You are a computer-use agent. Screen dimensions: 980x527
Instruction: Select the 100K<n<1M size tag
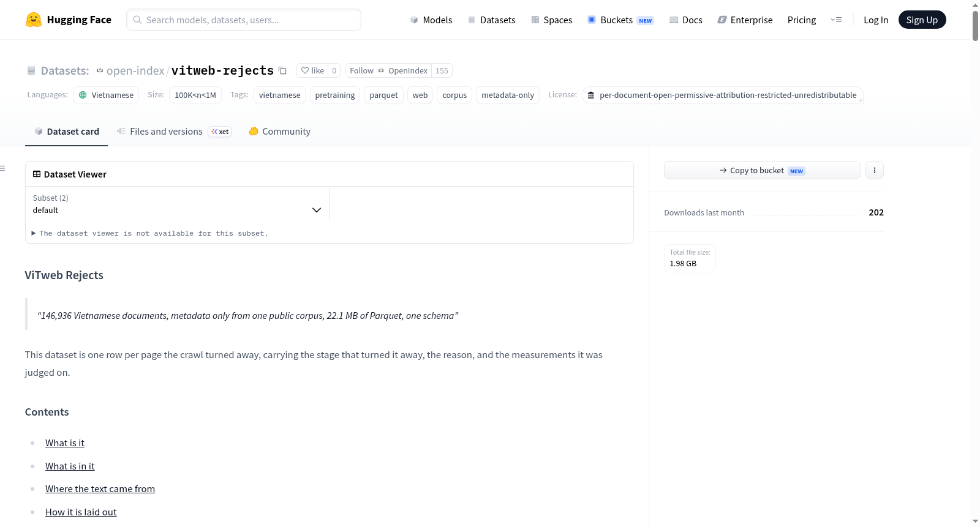coord(195,95)
